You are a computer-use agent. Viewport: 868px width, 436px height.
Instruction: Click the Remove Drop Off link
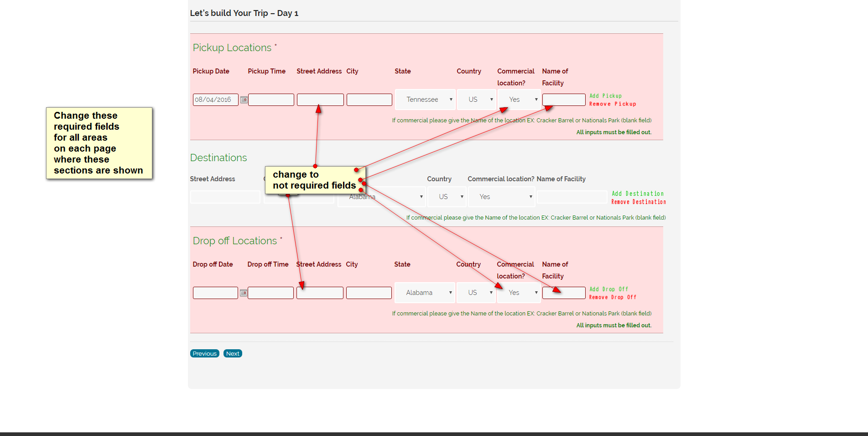[x=613, y=297]
